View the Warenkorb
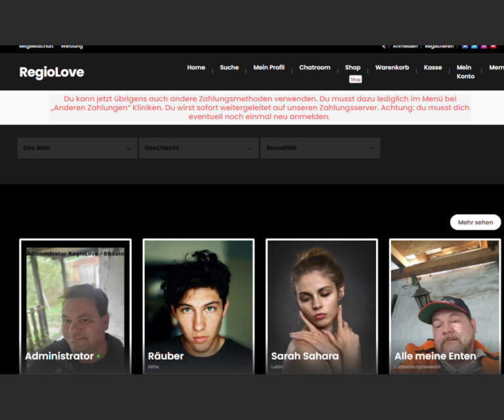Screen dimensions: 504x420 [392, 68]
